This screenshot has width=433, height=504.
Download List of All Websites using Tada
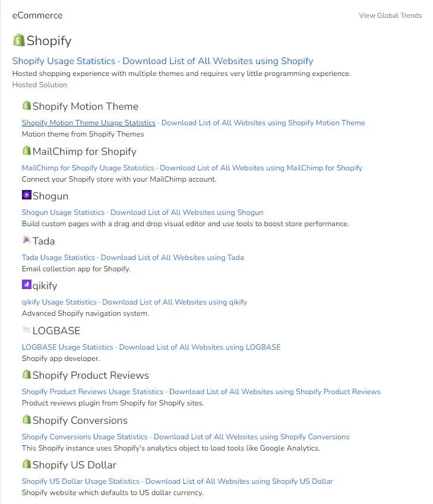click(172, 258)
